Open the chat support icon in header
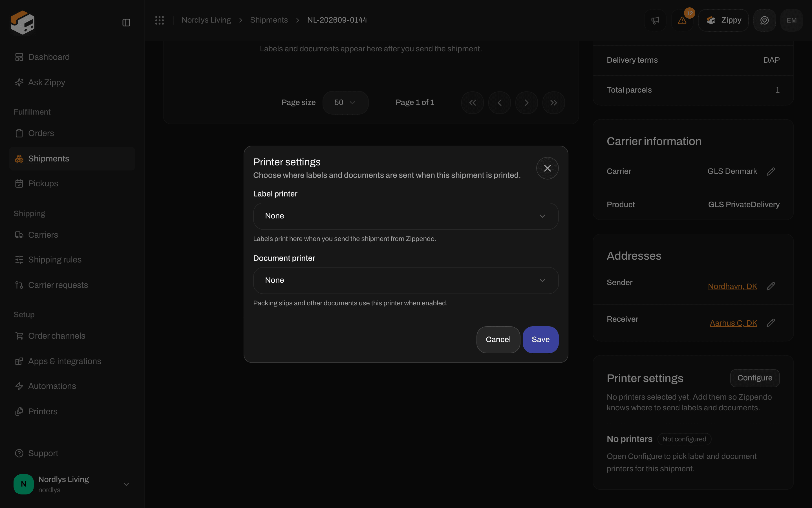Screen dimensions: 812x508 pyautogui.click(x=764, y=21)
